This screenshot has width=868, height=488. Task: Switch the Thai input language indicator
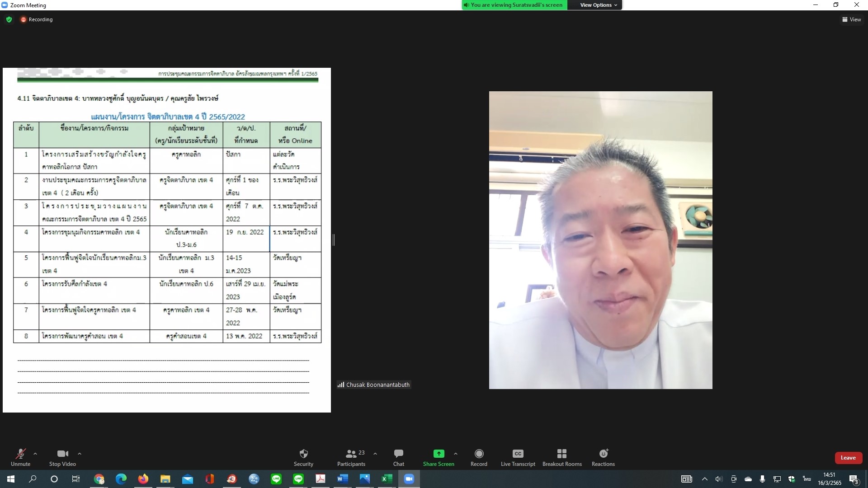[x=807, y=479]
